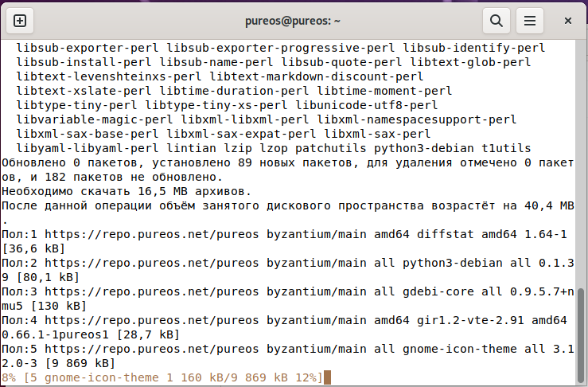Open the repo URL on the Пол:2 line

[152, 263]
